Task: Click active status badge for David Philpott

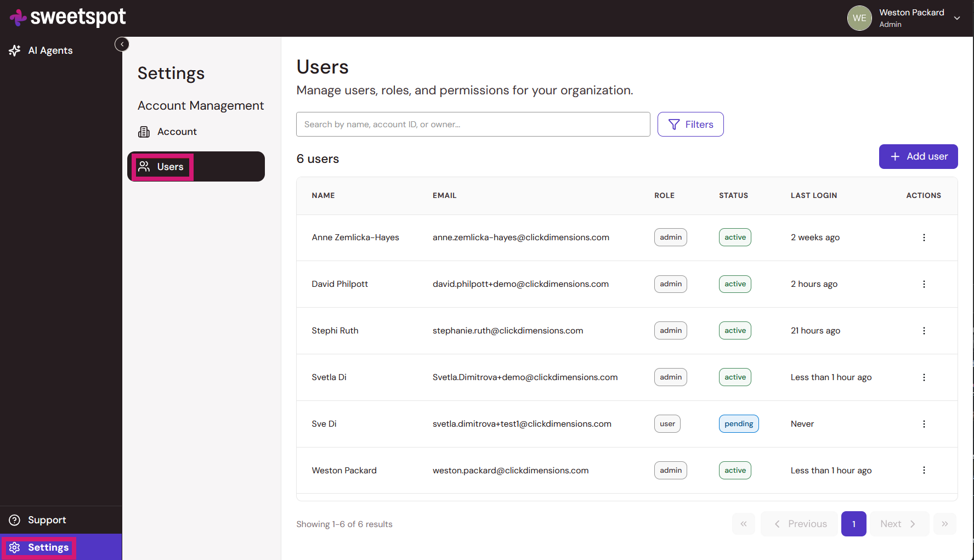Action: tap(735, 284)
